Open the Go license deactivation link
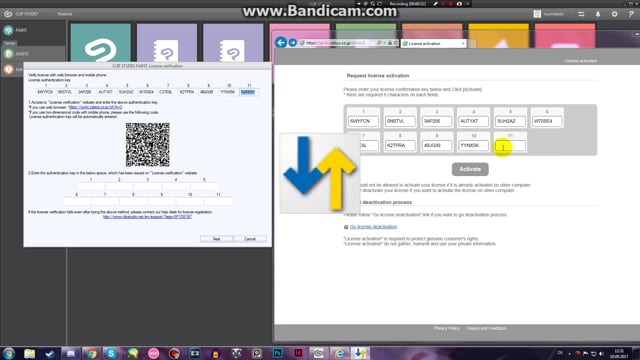Image resolution: width=640 pixels, height=360 pixels. click(373, 227)
